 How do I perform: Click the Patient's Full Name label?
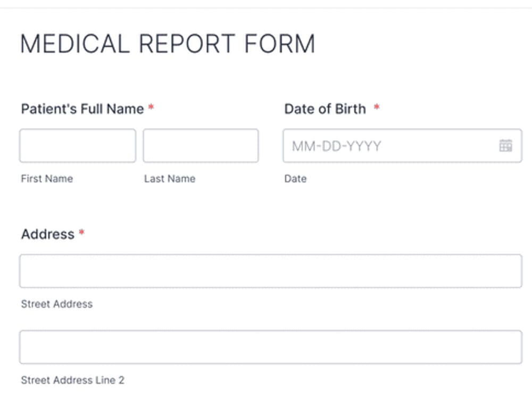click(x=80, y=109)
